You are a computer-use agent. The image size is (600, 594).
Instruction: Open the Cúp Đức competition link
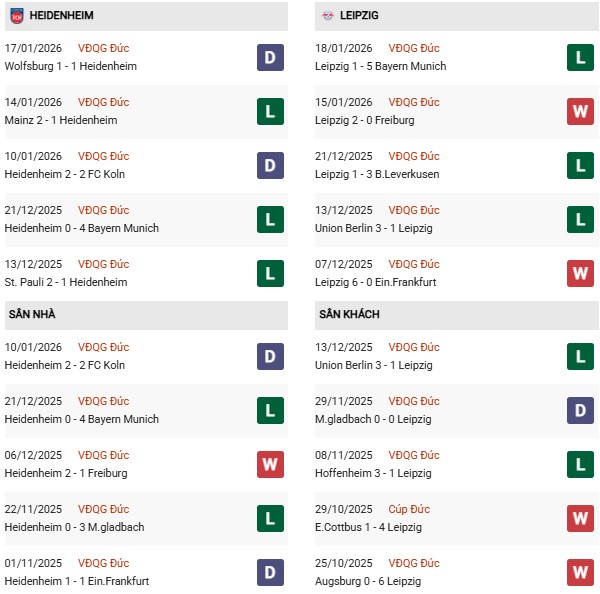tap(411, 509)
